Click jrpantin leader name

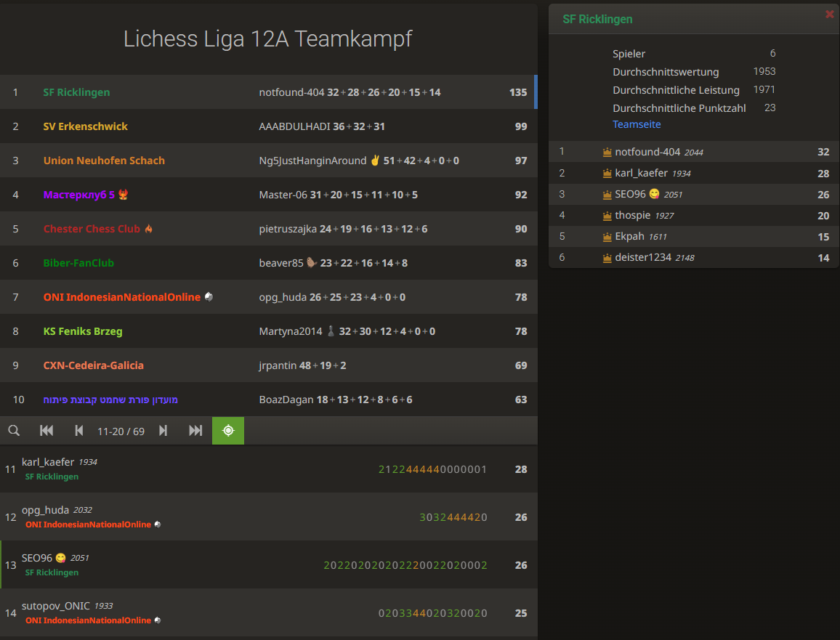[x=278, y=365]
